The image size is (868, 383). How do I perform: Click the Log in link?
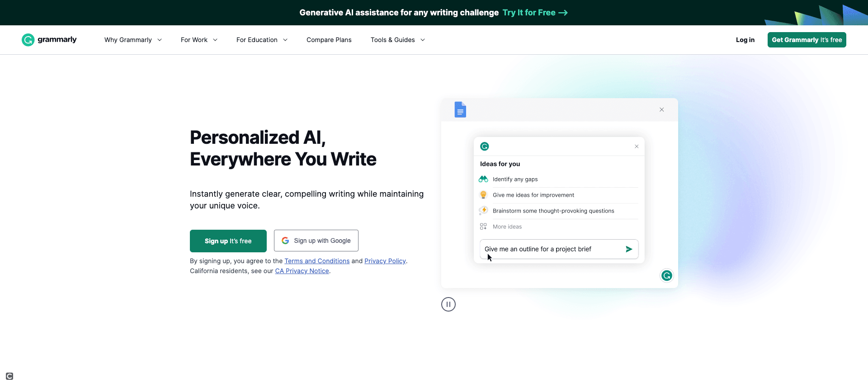pyautogui.click(x=745, y=40)
